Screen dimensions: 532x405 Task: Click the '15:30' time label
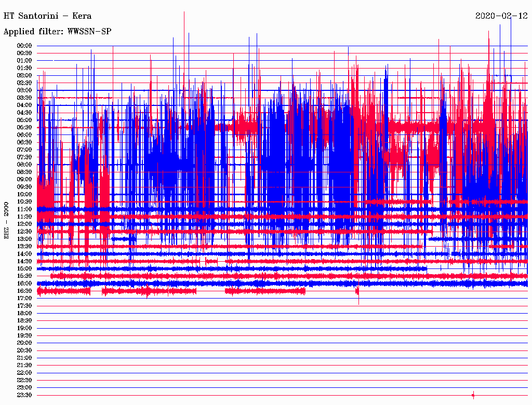point(24,276)
